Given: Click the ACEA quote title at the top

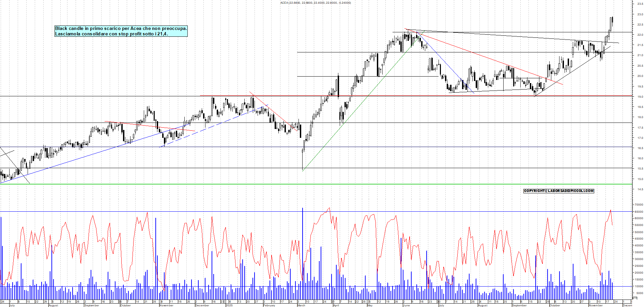Looking at the screenshot, I should 315,2.
